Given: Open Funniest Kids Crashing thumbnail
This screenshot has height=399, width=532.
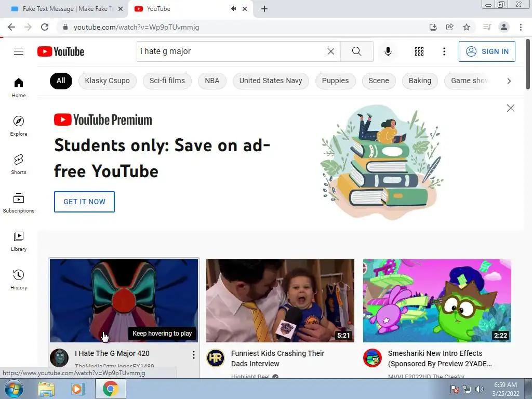Looking at the screenshot, I should click(x=280, y=301).
